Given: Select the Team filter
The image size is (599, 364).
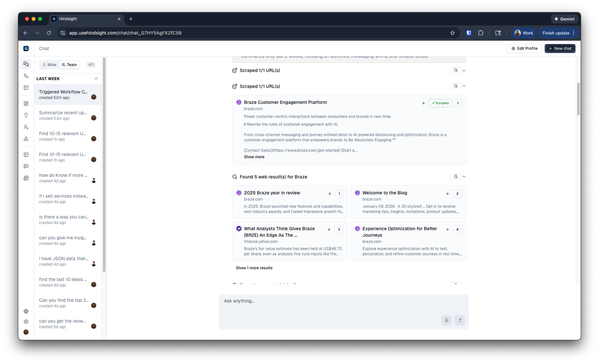Looking at the screenshot, I should [69, 64].
